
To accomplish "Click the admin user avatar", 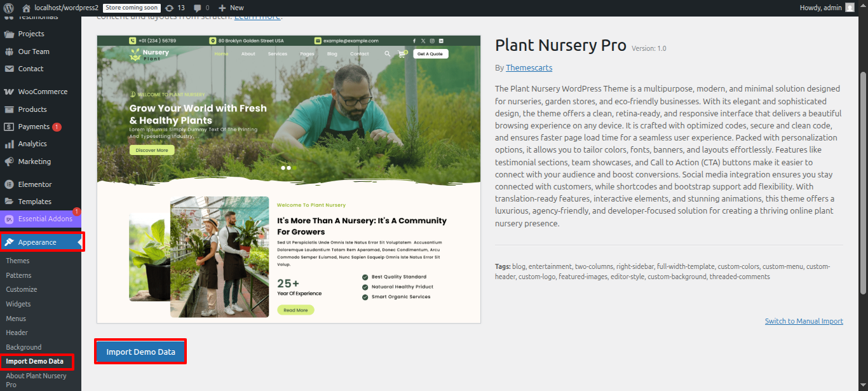I will 850,8.
